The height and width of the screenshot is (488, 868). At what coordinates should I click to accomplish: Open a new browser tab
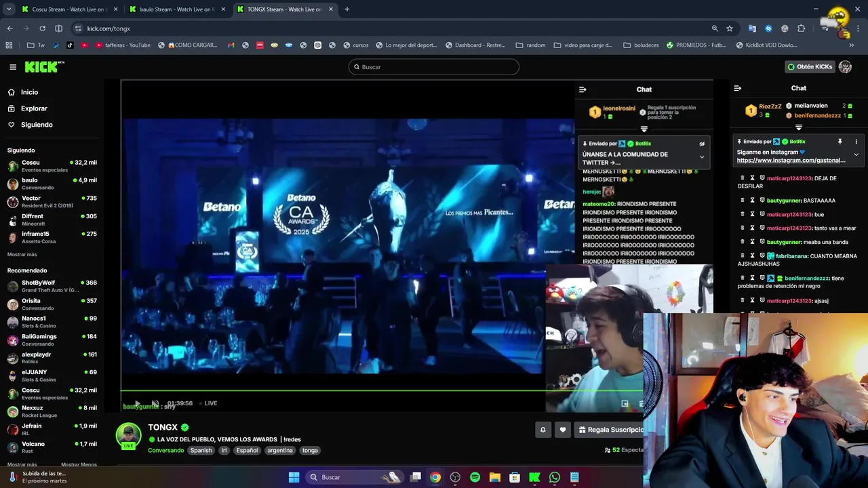click(x=347, y=9)
